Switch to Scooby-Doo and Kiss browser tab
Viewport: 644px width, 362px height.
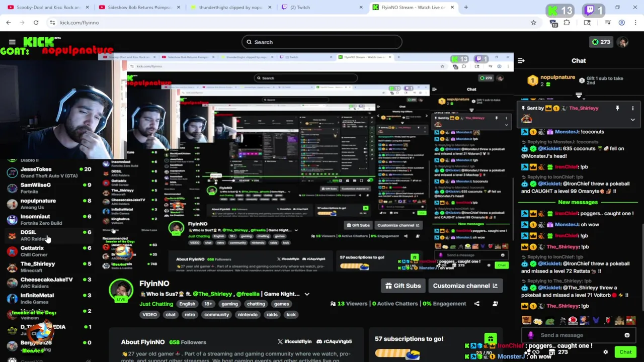[x=45, y=7]
